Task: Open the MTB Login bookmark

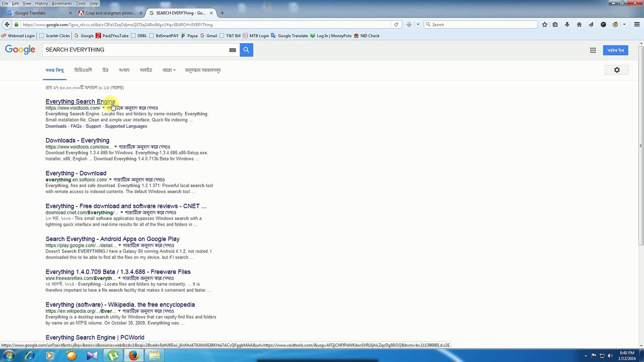Action: (x=256, y=36)
